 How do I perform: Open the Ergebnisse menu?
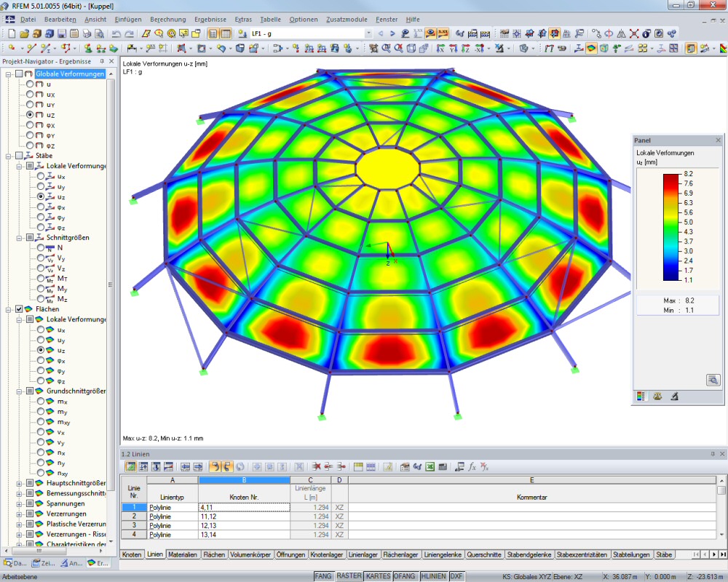pyautogui.click(x=210, y=20)
